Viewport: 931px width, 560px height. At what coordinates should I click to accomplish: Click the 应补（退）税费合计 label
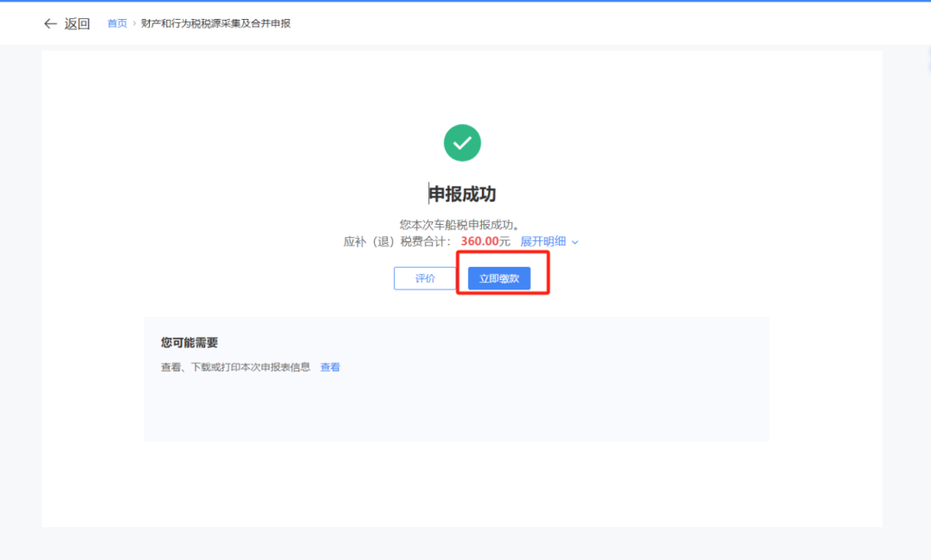[x=397, y=241]
